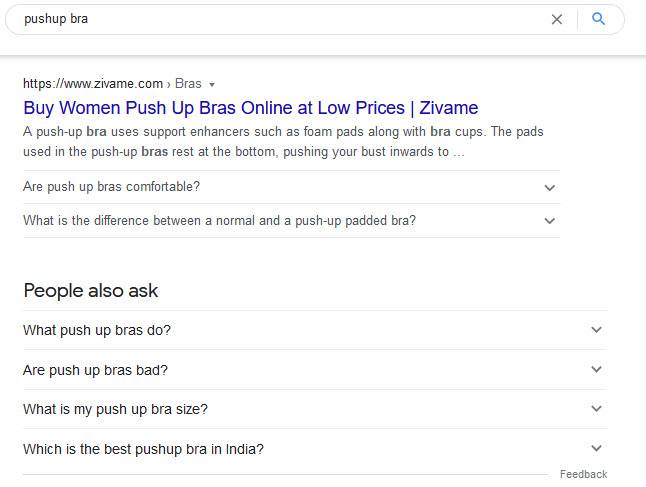
Task: Expand chevron for normal vs push-up padded bra
Action: pyautogui.click(x=549, y=221)
